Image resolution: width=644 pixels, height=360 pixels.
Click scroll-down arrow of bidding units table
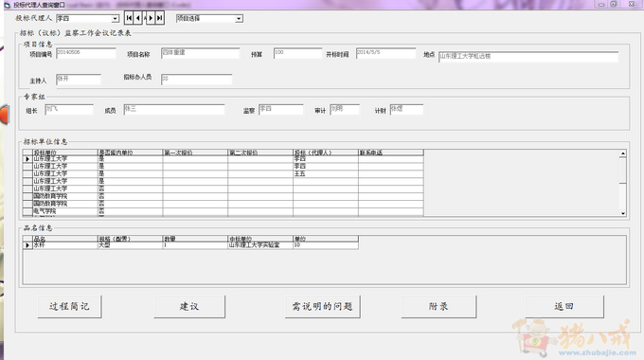point(623,213)
